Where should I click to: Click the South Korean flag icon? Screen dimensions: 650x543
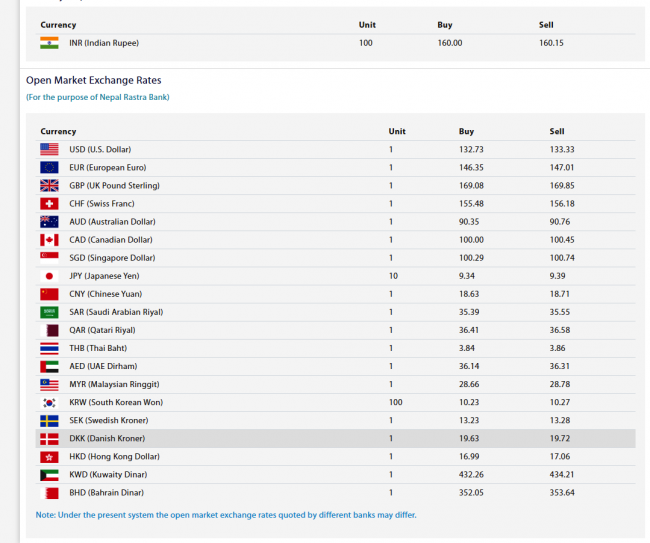[49, 403]
